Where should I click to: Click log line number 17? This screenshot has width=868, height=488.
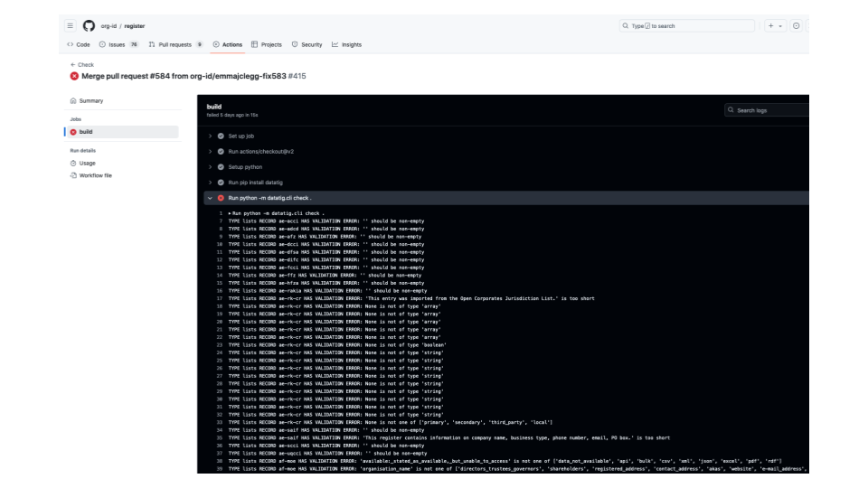(x=219, y=299)
